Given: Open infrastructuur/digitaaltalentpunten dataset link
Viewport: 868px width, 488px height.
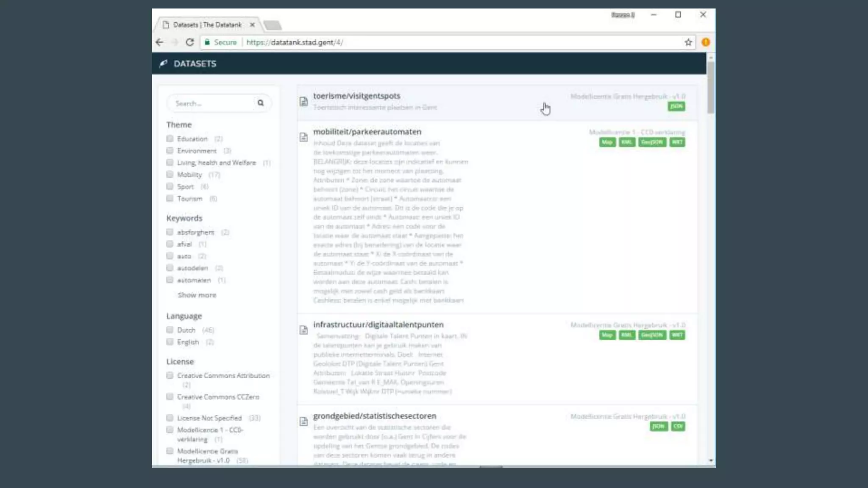Looking at the screenshot, I should pyautogui.click(x=378, y=324).
